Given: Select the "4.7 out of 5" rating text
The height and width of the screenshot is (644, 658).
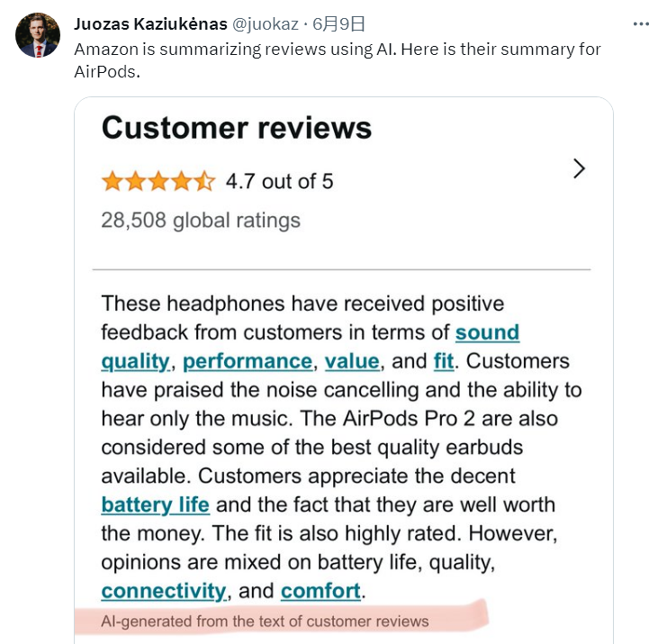Looking at the screenshot, I should tap(279, 182).
